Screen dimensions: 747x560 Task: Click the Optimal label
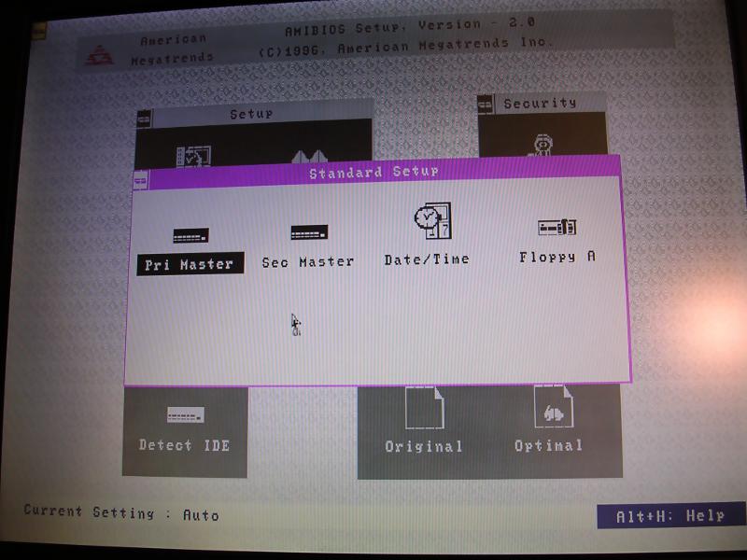coord(548,445)
